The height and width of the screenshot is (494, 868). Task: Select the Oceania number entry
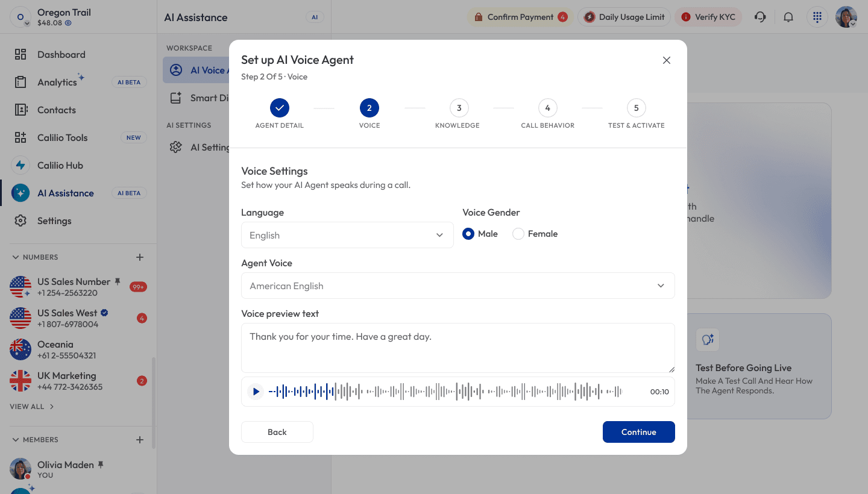(x=78, y=349)
